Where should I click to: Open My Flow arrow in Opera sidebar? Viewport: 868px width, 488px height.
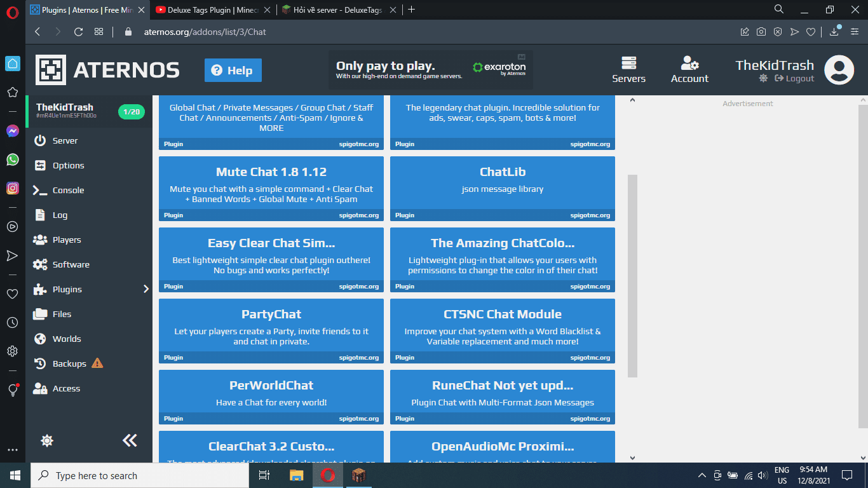click(12, 255)
